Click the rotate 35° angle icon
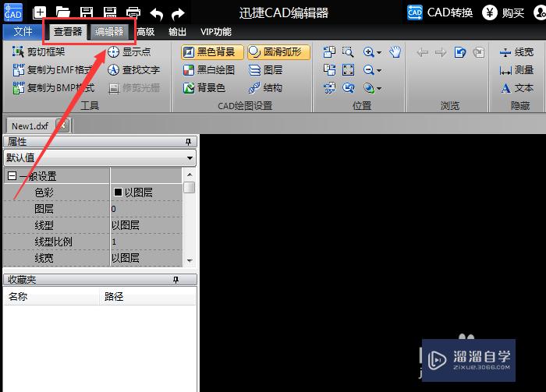The height and width of the screenshot is (392, 546). (x=329, y=88)
